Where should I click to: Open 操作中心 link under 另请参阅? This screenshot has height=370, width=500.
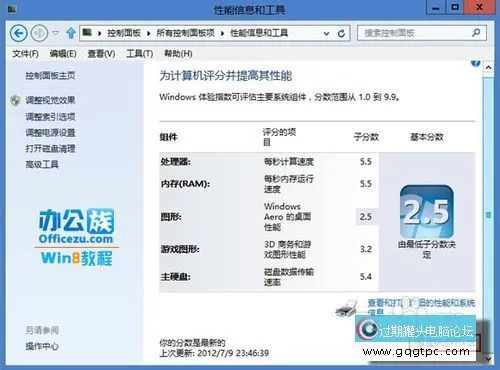pyautogui.click(x=42, y=346)
